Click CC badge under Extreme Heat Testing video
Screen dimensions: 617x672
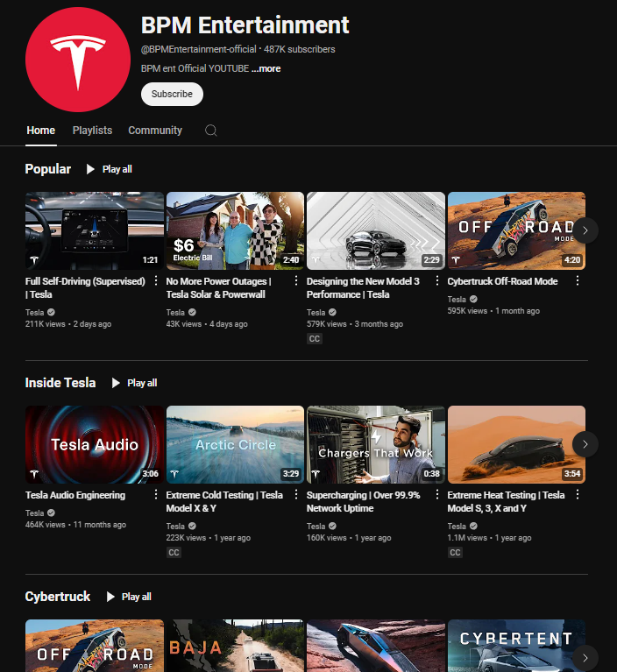tap(455, 553)
